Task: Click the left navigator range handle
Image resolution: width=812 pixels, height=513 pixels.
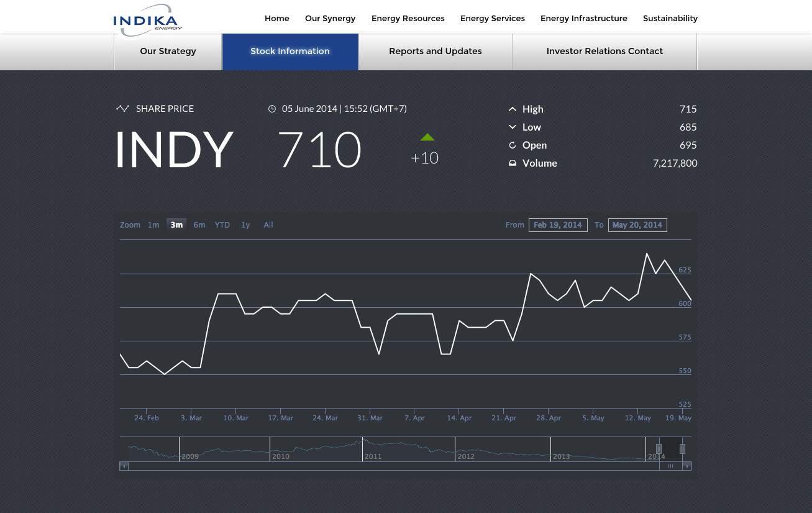Action: click(x=659, y=448)
